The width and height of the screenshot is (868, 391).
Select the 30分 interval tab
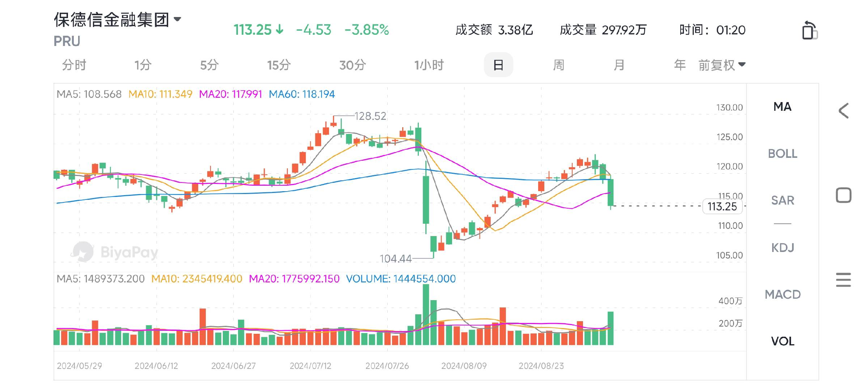pyautogui.click(x=353, y=65)
